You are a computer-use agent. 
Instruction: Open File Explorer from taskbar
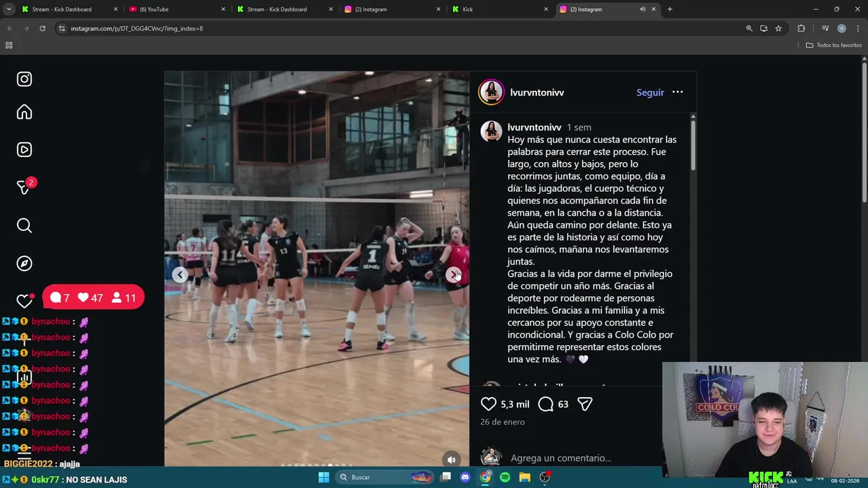[525, 477]
